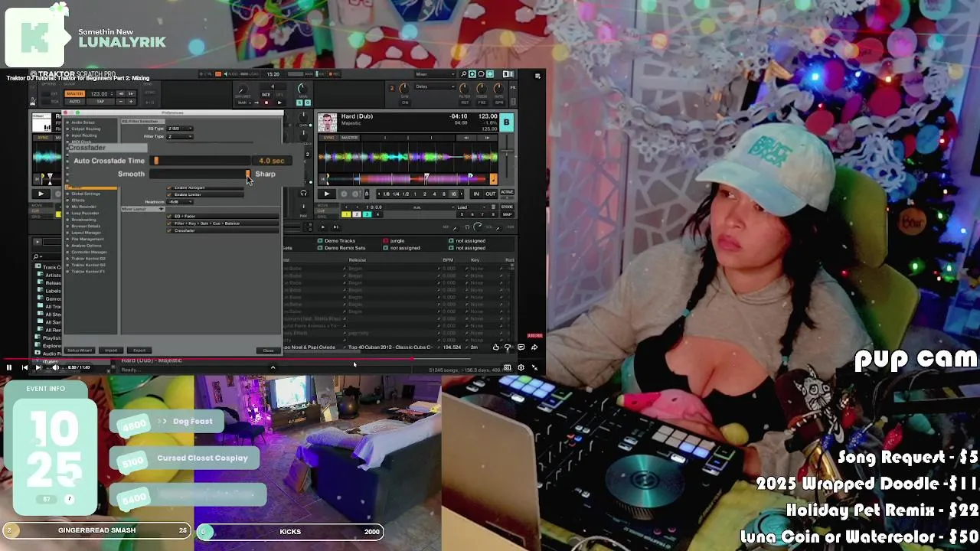Click the record button in master panel
The image size is (980, 551).
pyautogui.click(x=266, y=103)
